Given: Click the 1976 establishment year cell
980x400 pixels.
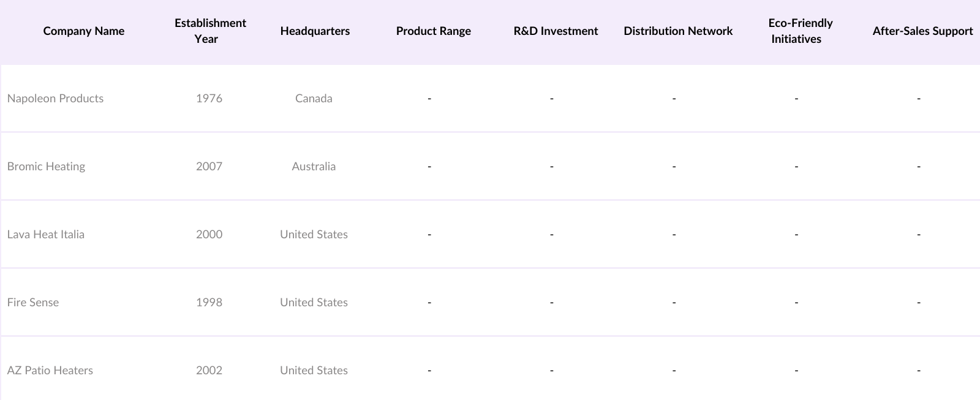Looking at the screenshot, I should point(209,99).
